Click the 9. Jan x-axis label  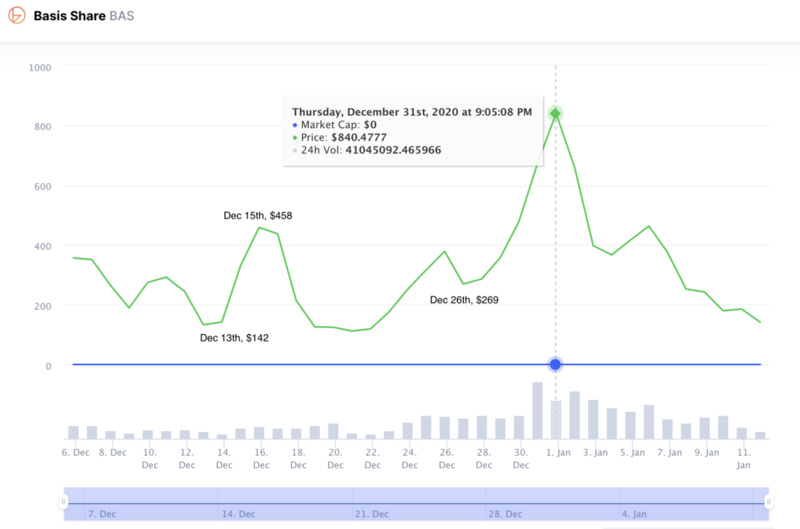click(707, 452)
